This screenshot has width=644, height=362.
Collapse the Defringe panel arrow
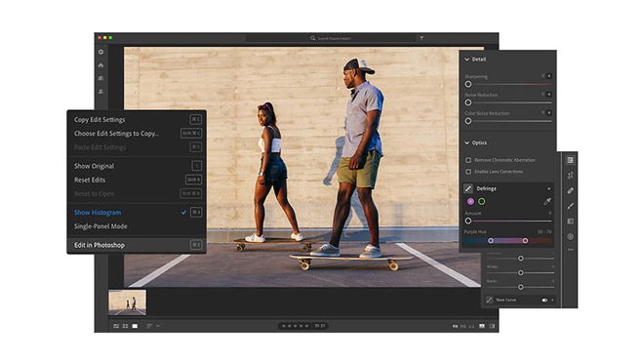point(549,189)
